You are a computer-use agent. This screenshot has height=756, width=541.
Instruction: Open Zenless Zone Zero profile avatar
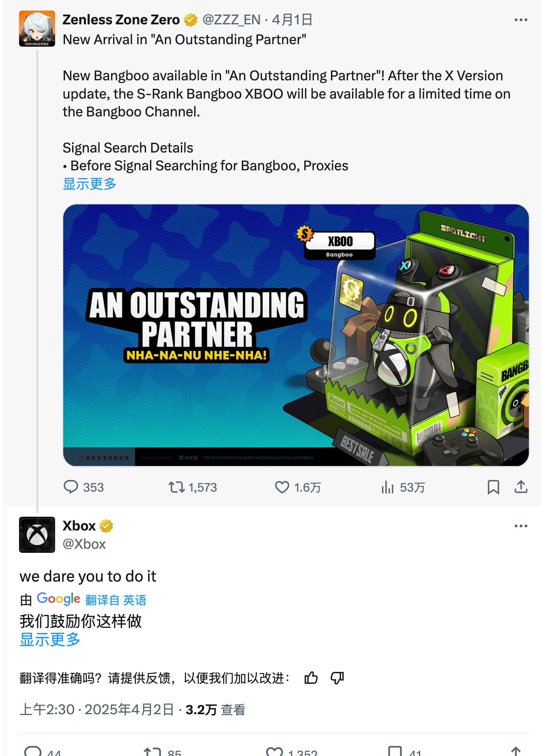37,28
